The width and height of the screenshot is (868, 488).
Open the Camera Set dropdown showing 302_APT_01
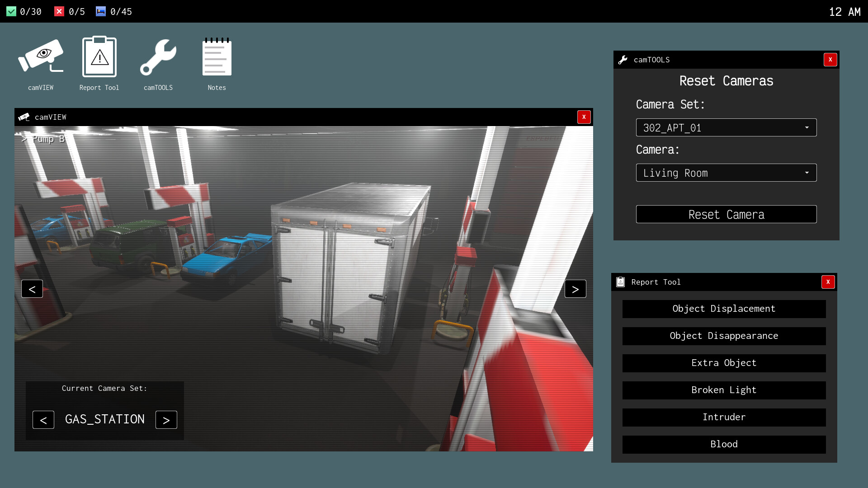[726, 127]
